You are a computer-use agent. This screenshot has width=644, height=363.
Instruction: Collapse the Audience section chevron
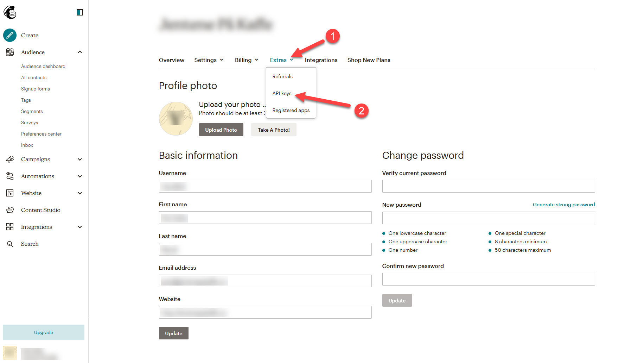[80, 52]
